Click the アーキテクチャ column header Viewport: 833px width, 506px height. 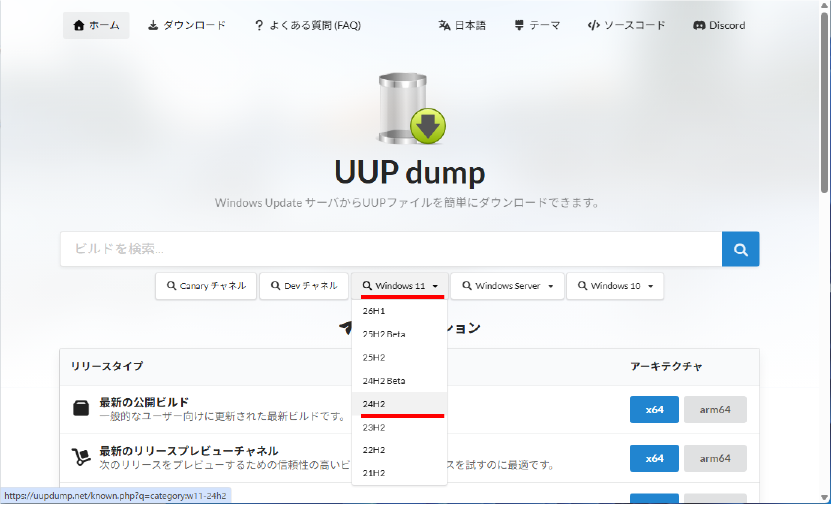click(667, 366)
